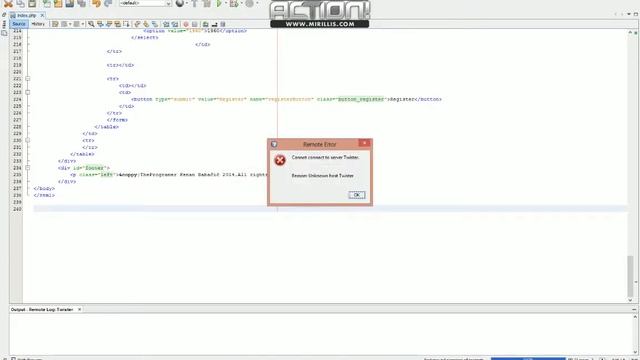Click the Last Edit icon in editor toolbar
The image size is (640, 360).
(x=55, y=24)
